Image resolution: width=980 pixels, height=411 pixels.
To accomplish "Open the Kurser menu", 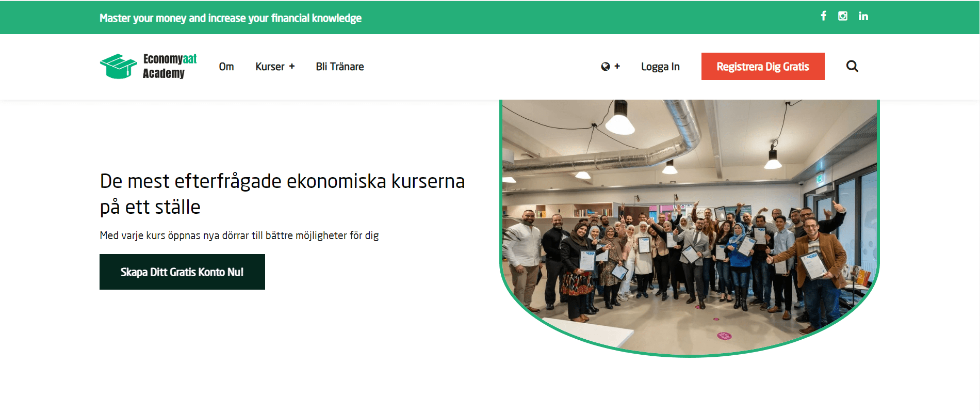I will pyautogui.click(x=270, y=67).
